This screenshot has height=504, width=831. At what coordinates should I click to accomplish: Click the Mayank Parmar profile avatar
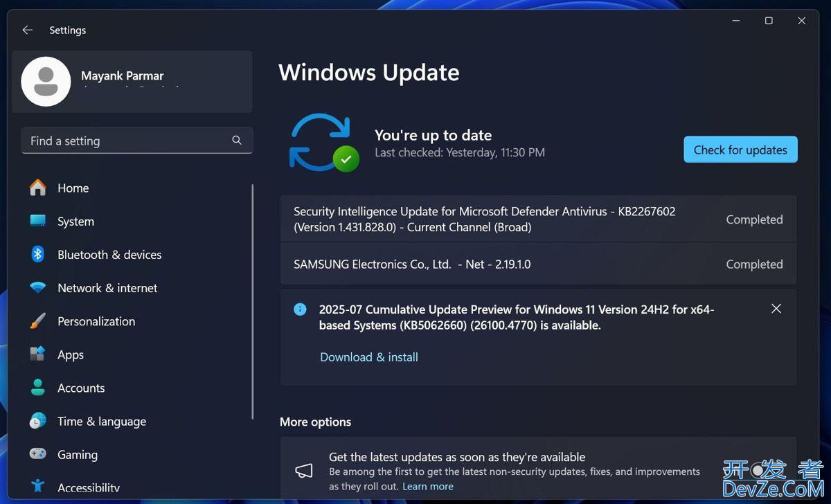tap(46, 82)
